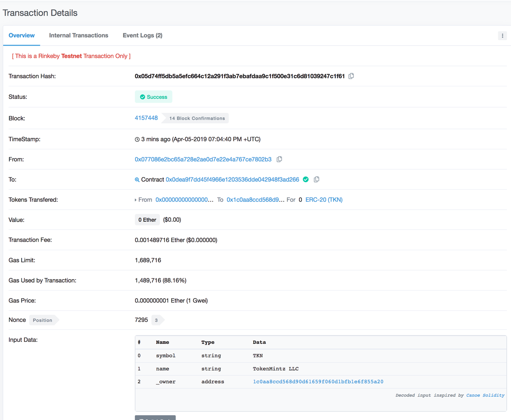Click the magnifier icon before Contract

[137, 180]
